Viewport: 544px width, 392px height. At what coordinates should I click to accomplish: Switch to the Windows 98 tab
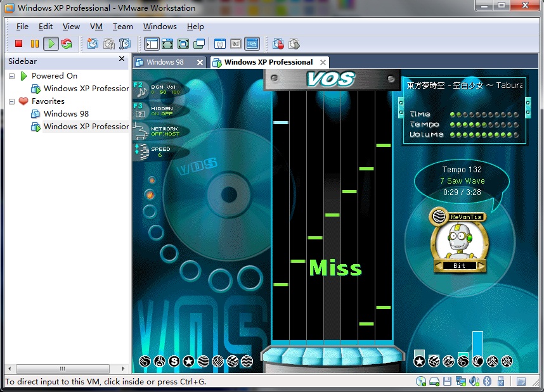point(165,62)
